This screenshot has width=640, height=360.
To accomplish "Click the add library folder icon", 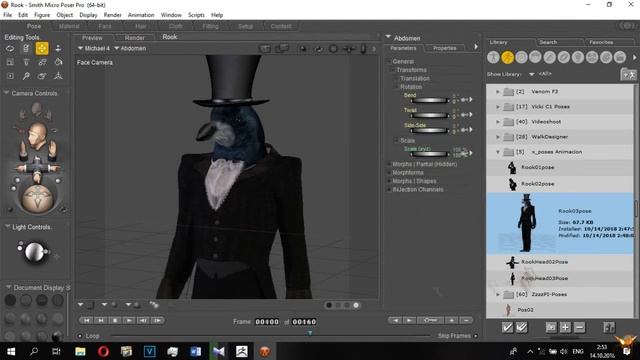I will 628,75.
